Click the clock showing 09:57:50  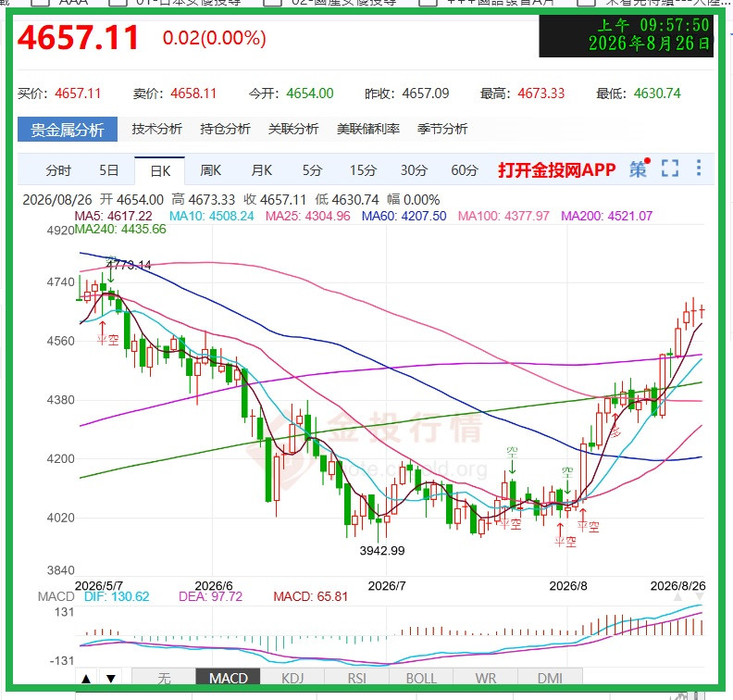click(627, 36)
